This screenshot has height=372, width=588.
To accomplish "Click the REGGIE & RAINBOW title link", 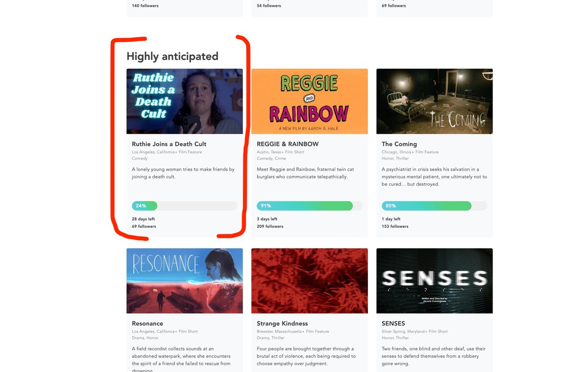I will tap(288, 144).
